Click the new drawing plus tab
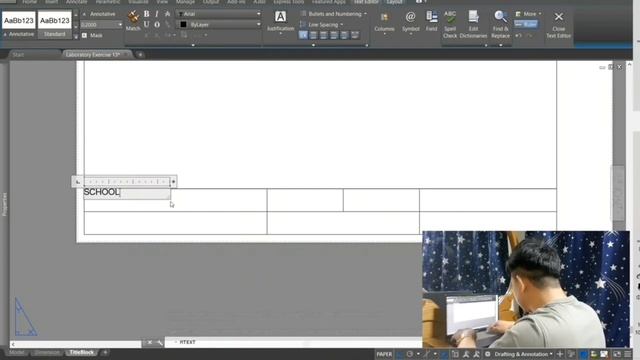 [140, 55]
